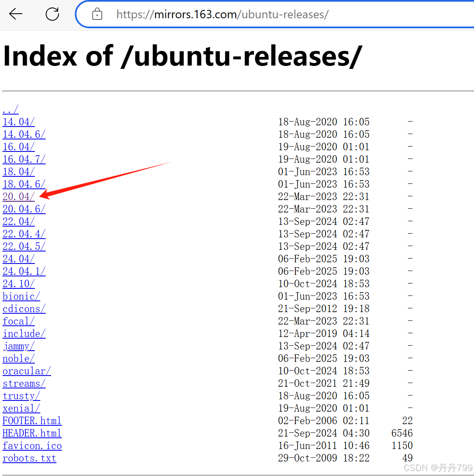Viewport: 474px width, 476px height.
Task: Open the 18.04.6/ directory
Action: click(24, 184)
